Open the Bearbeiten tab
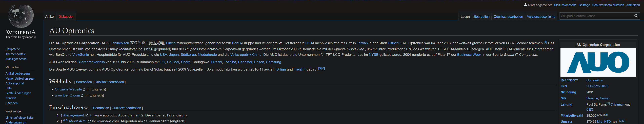This screenshot has width=644, height=124. 481,16
